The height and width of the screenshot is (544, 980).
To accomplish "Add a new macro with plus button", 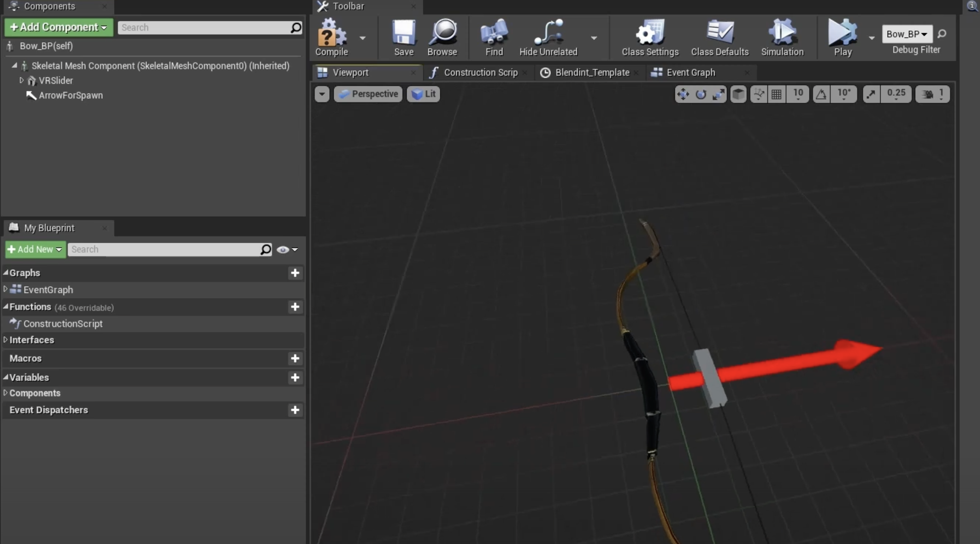I will [x=295, y=358].
